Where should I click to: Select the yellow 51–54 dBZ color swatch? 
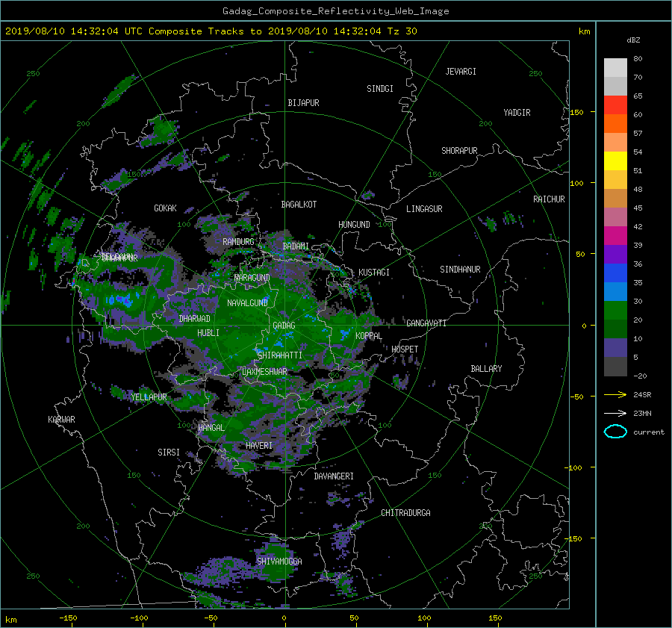(x=615, y=161)
